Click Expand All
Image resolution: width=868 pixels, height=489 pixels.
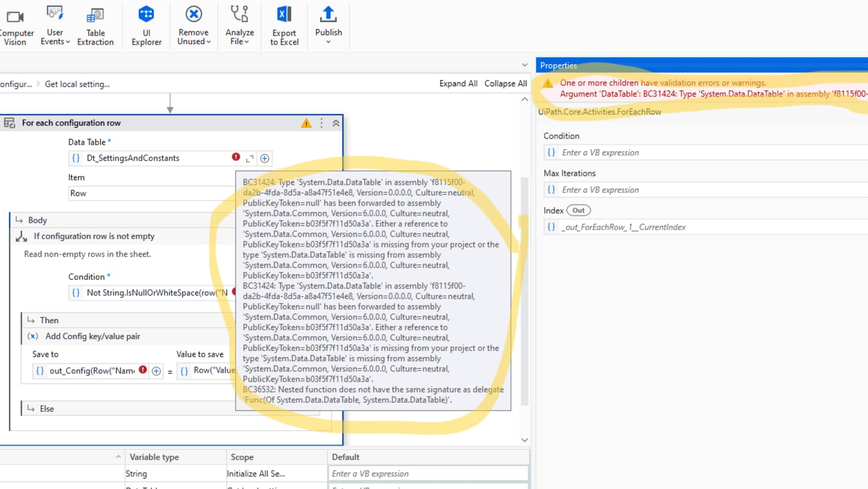point(458,83)
